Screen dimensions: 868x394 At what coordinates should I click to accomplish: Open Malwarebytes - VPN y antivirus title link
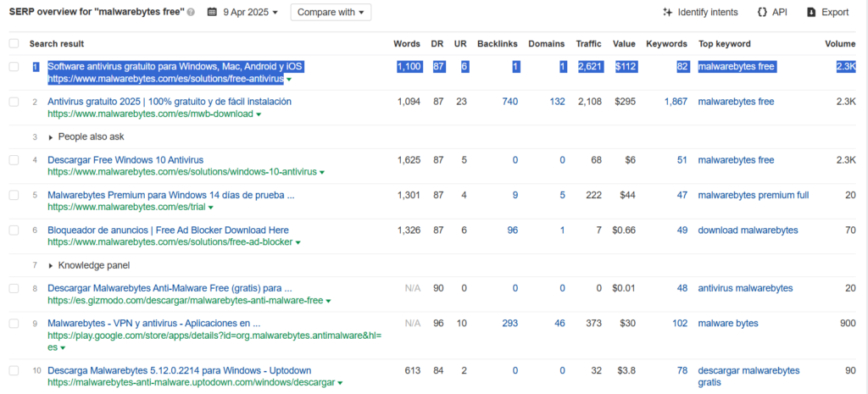[x=154, y=323]
